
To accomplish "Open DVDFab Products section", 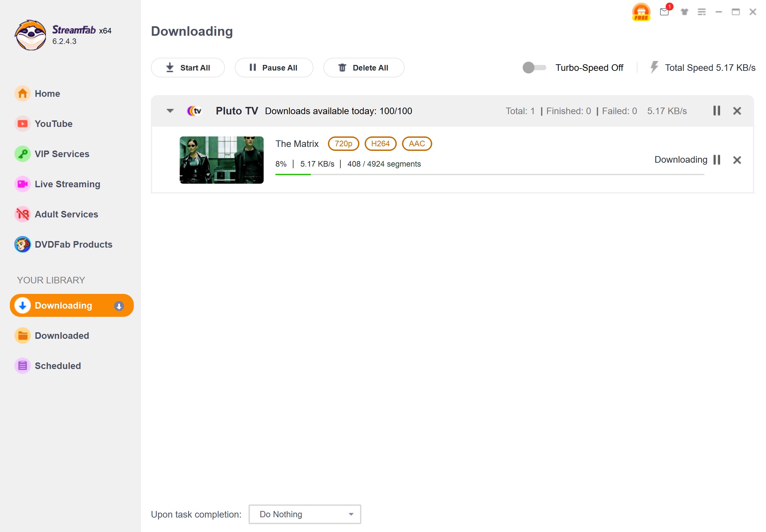I will pos(73,244).
